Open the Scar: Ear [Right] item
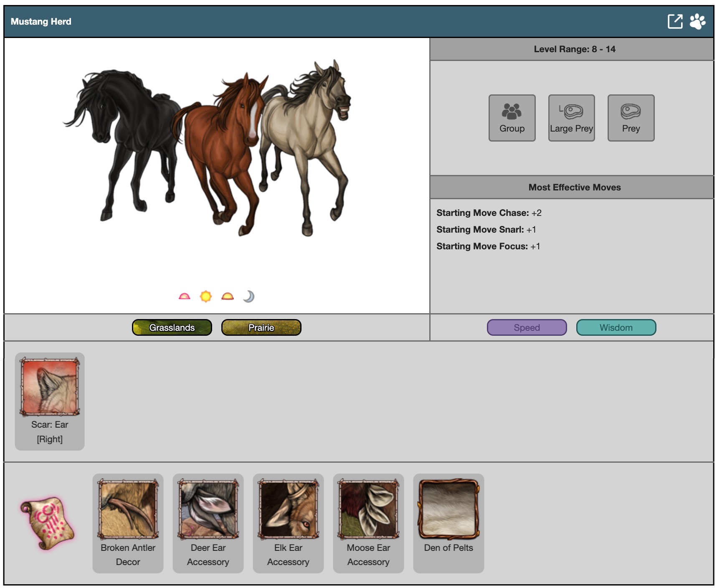This screenshot has height=588, width=717. pos(50,401)
